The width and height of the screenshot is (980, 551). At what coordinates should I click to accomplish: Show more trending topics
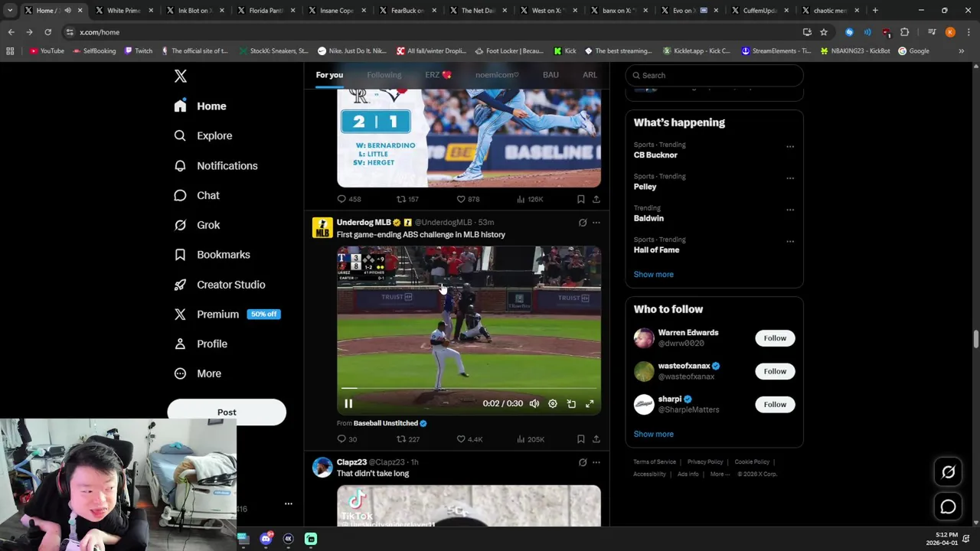tap(653, 274)
